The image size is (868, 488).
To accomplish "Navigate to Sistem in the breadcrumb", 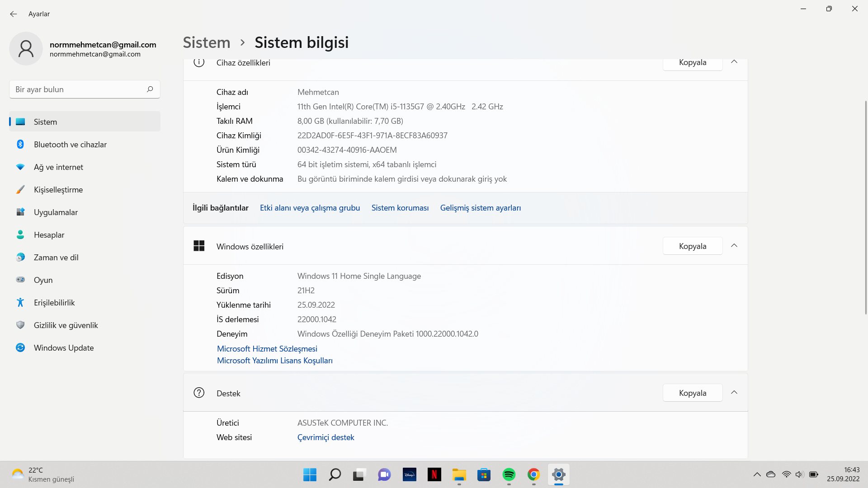I will [x=207, y=42].
